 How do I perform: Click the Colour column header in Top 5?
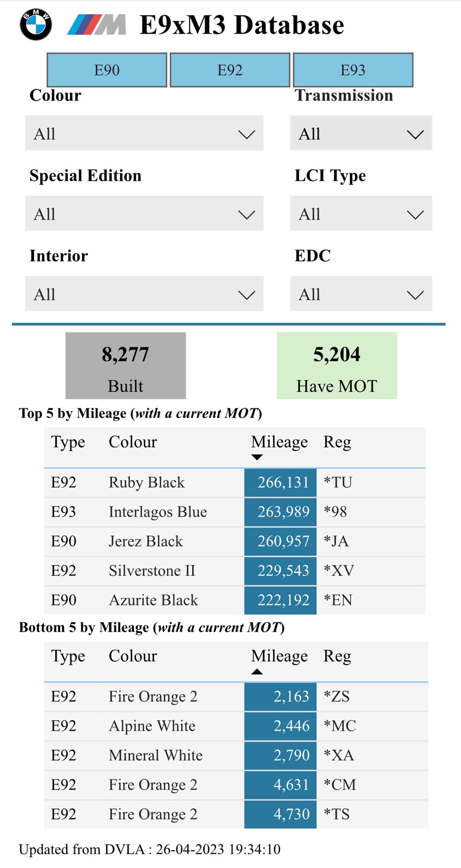pyautogui.click(x=132, y=442)
